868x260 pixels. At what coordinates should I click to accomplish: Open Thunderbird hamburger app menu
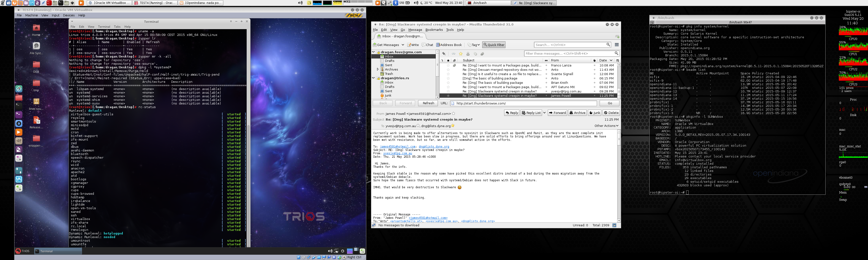[x=617, y=45]
